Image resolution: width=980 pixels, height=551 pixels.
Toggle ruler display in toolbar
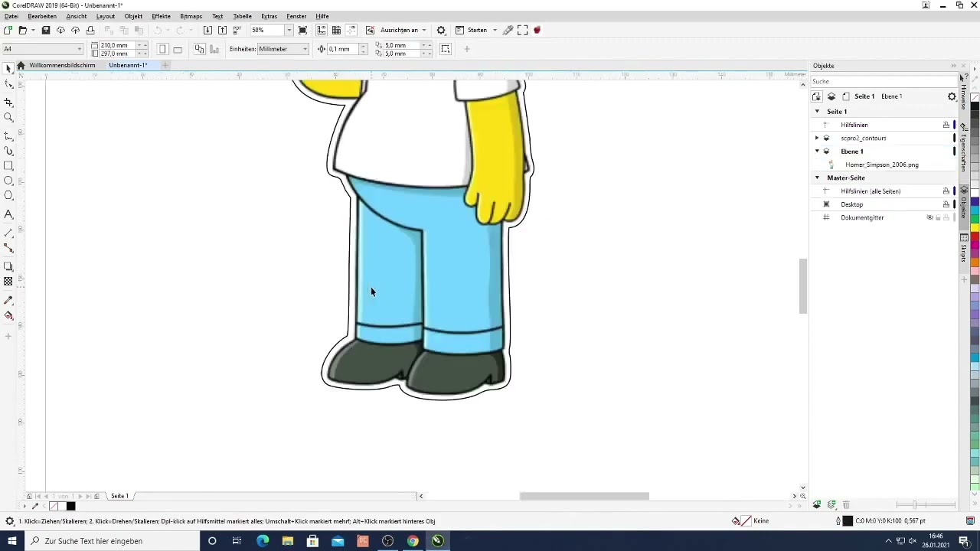(322, 30)
